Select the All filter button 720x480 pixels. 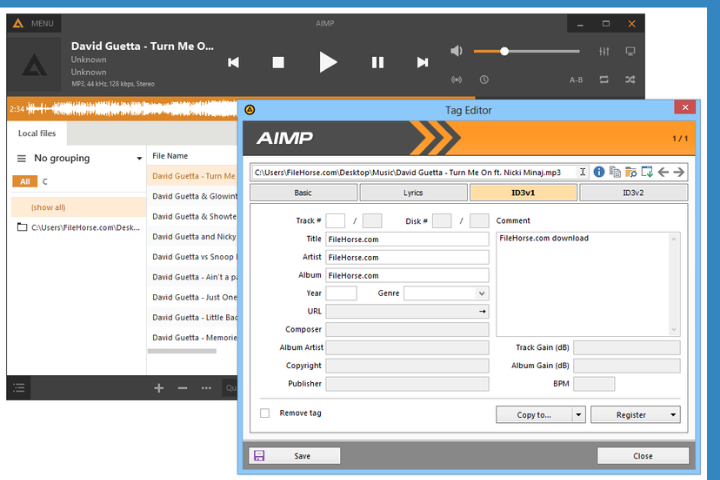click(25, 181)
